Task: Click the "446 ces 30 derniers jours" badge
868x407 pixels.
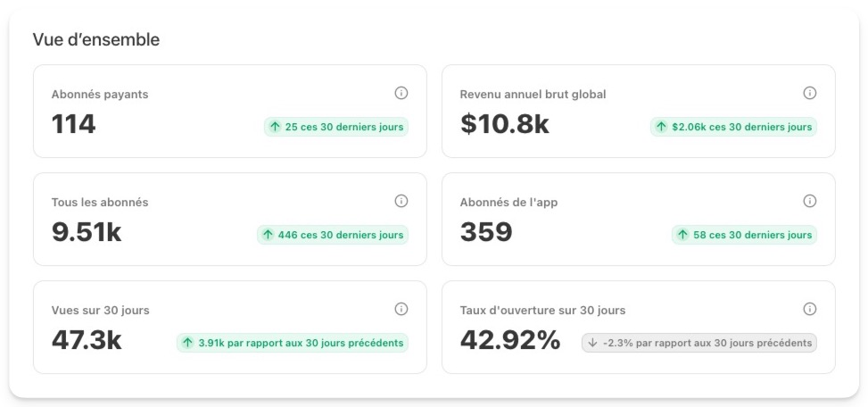Action: pos(332,235)
